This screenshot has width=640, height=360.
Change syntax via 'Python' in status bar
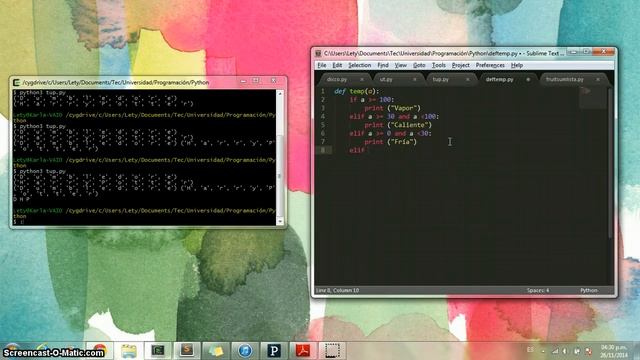(589, 291)
